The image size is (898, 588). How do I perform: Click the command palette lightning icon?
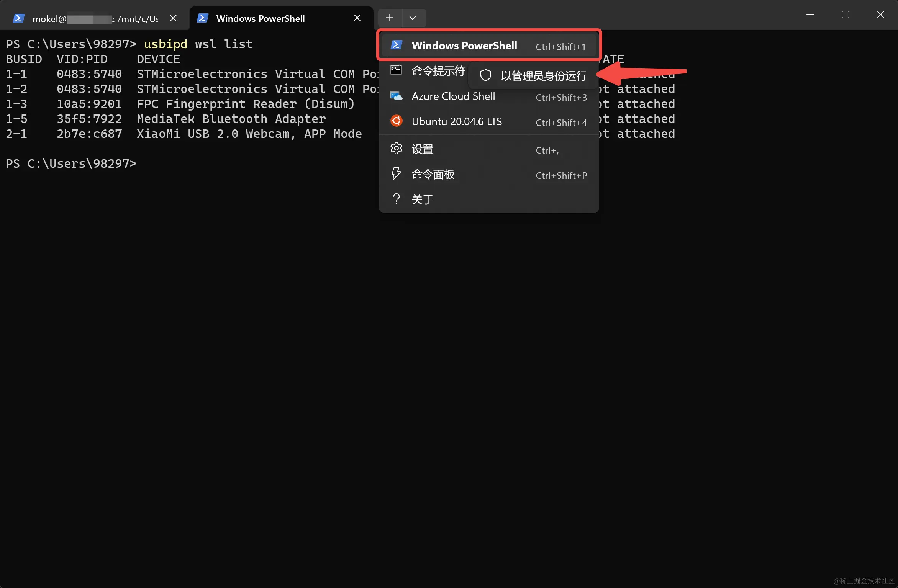tap(396, 174)
